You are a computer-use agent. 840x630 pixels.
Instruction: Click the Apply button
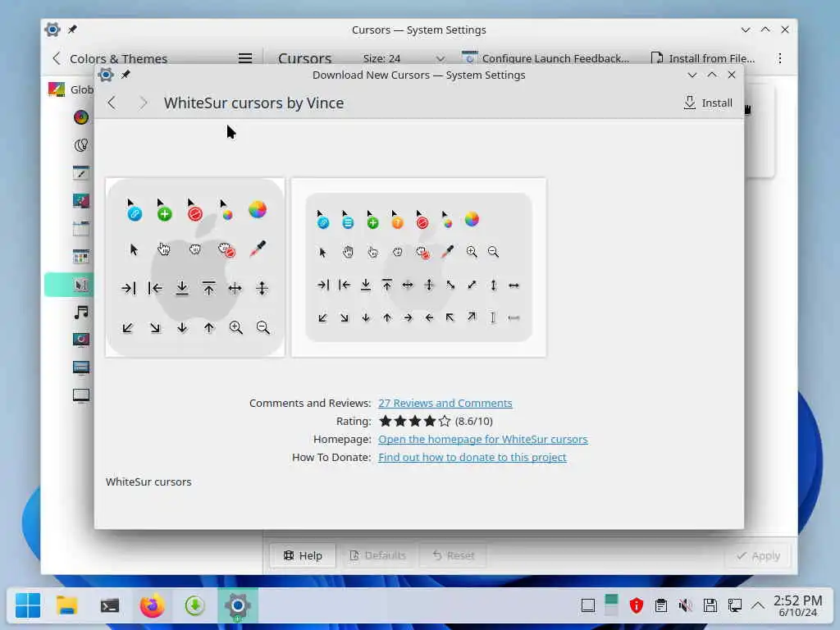[757, 555]
